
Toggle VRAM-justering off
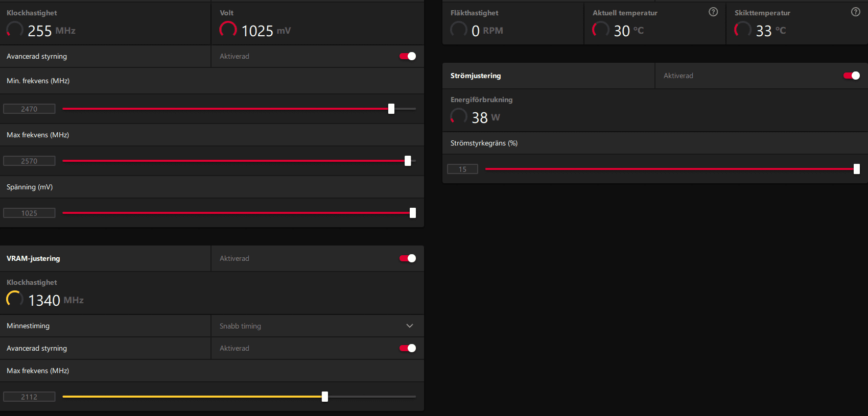point(408,258)
